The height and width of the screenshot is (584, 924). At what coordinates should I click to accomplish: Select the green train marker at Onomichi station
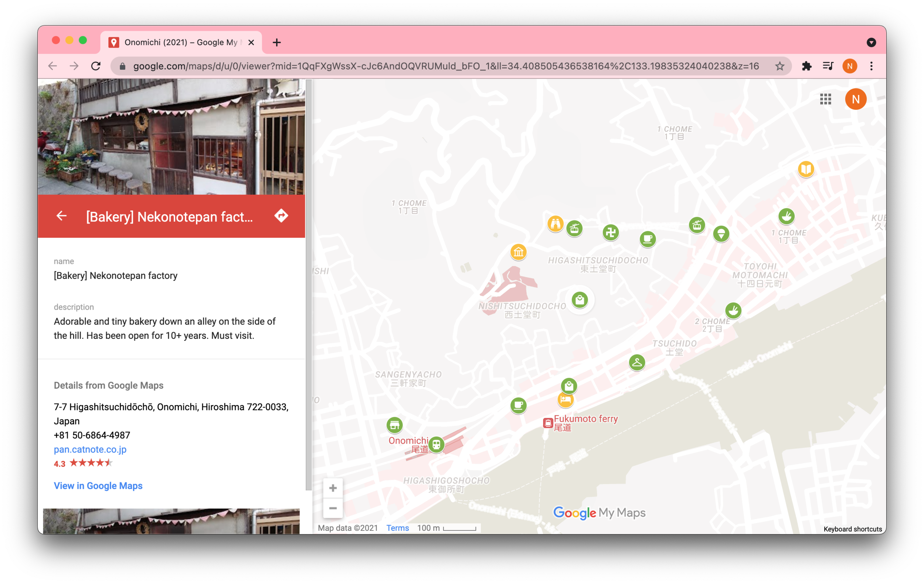point(436,445)
